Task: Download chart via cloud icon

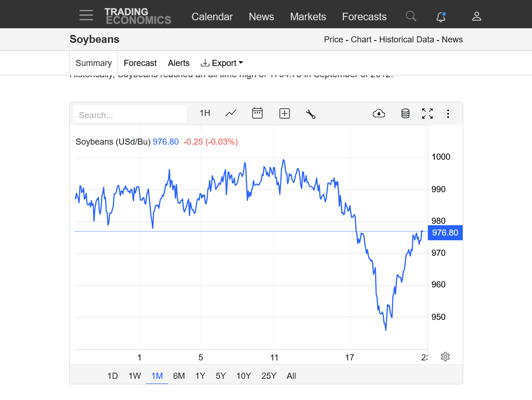Action: pos(379,114)
